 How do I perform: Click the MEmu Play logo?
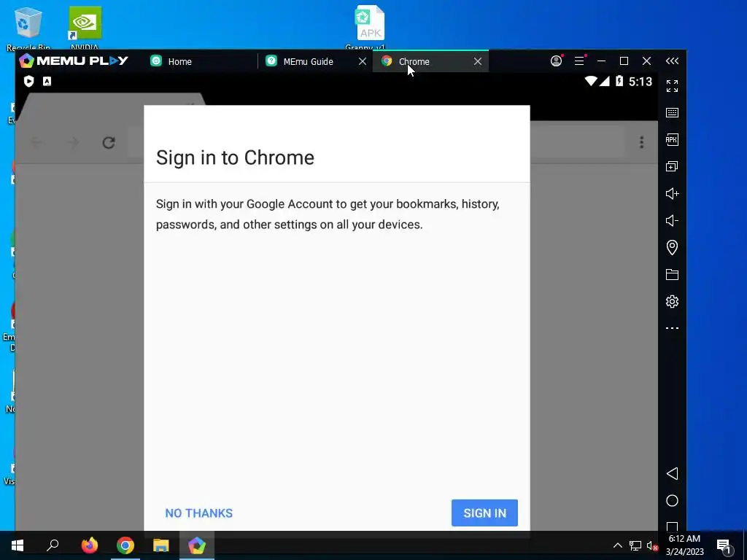tap(74, 61)
